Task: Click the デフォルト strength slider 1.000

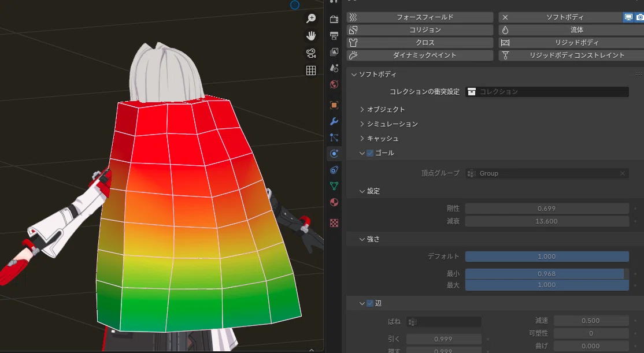Action: tap(547, 257)
